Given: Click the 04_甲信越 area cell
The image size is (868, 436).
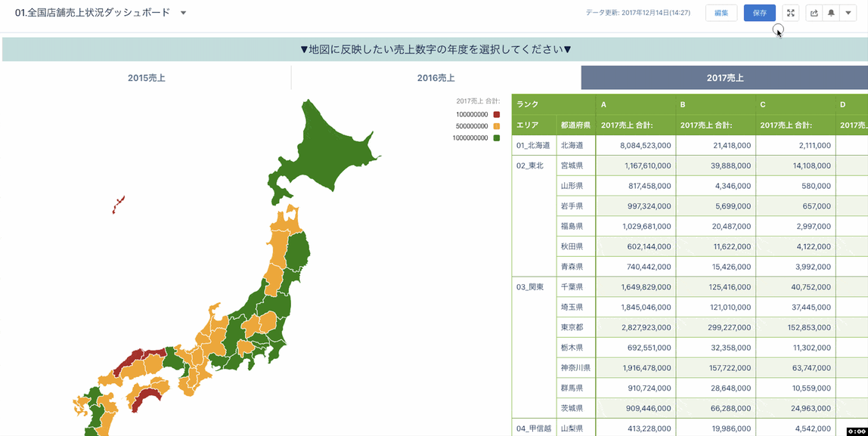Looking at the screenshot, I should click(x=534, y=428).
